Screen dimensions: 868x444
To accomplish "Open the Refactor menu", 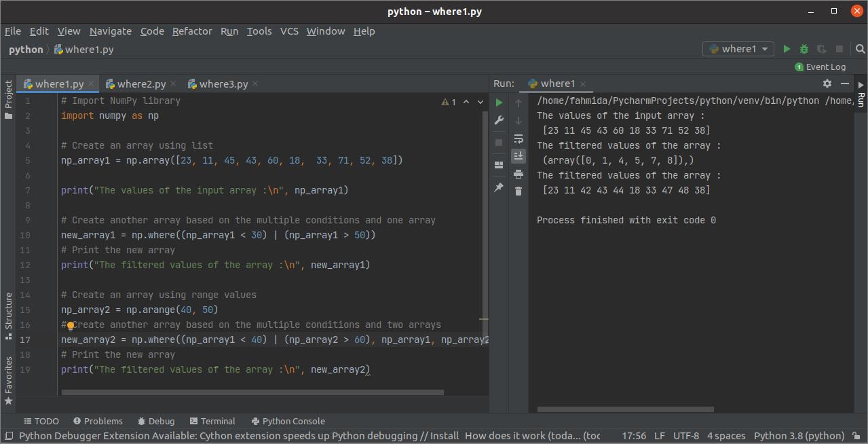I will pyautogui.click(x=192, y=31).
